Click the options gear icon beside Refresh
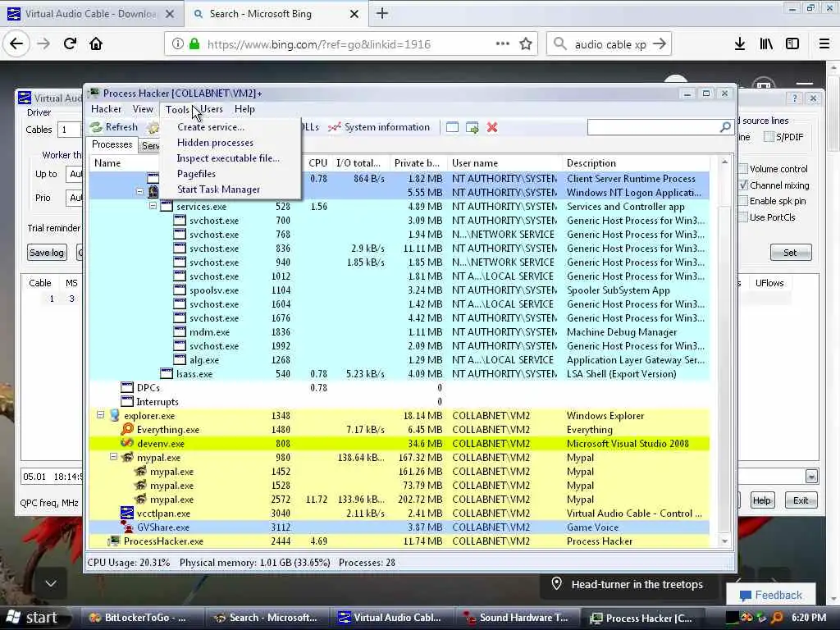The height and width of the screenshot is (630, 840). point(153,127)
